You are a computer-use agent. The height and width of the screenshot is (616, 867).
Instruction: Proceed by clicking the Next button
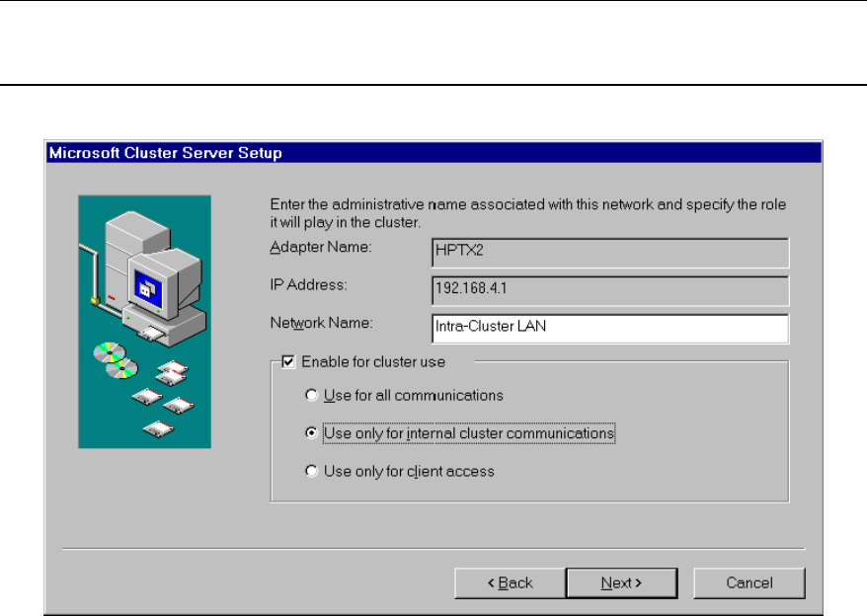click(621, 583)
